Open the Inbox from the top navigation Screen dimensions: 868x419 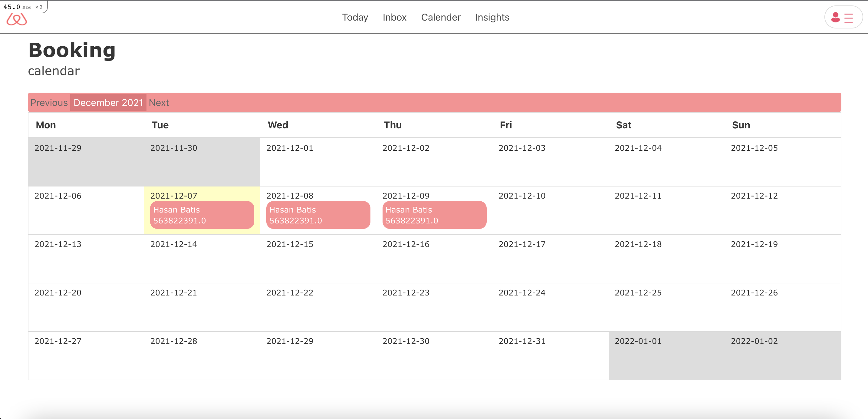point(394,17)
